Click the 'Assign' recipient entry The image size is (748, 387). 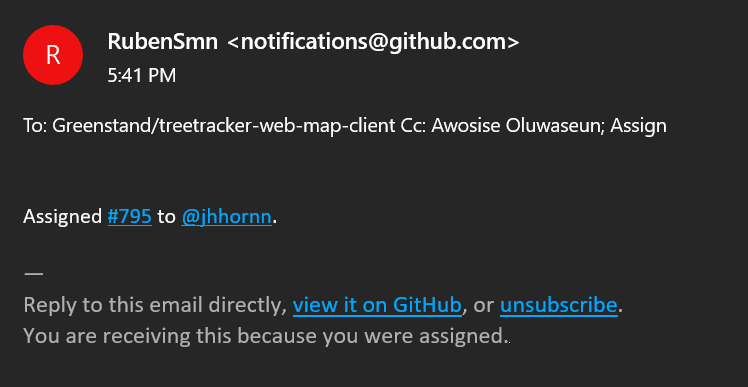tap(639, 126)
